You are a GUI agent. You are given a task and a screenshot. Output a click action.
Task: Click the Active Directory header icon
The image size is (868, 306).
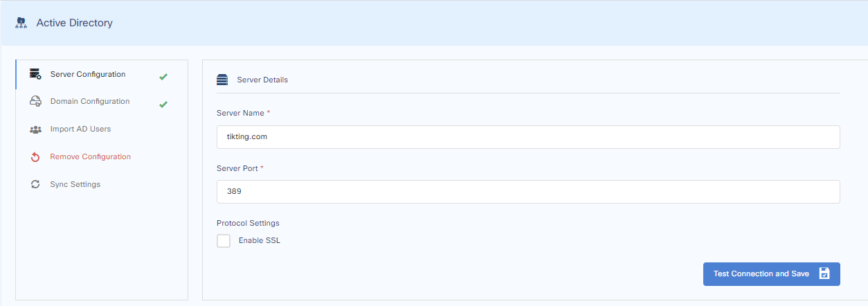pyautogui.click(x=21, y=23)
